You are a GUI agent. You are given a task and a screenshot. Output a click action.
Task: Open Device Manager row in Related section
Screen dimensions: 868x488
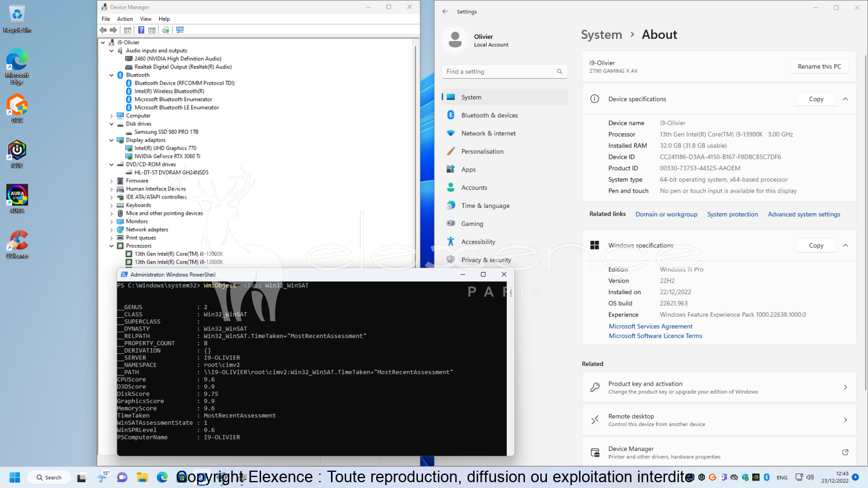(x=719, y=452)
